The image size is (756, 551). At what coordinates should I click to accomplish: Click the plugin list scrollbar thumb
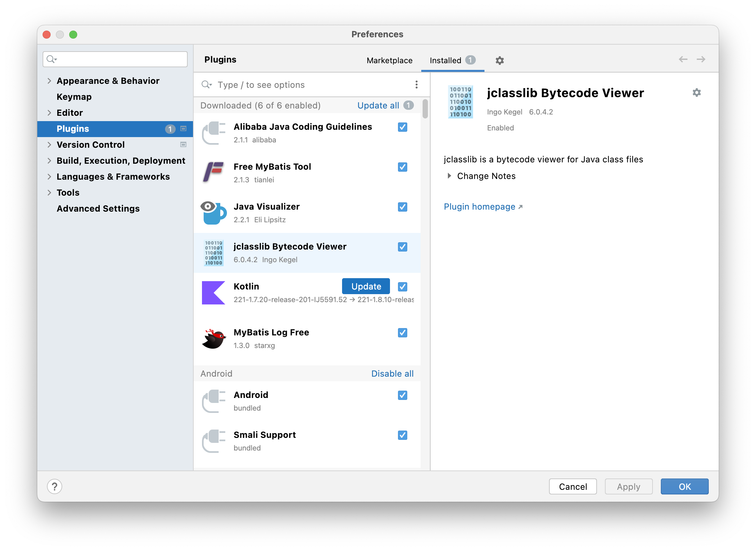[x=425, y=109]
